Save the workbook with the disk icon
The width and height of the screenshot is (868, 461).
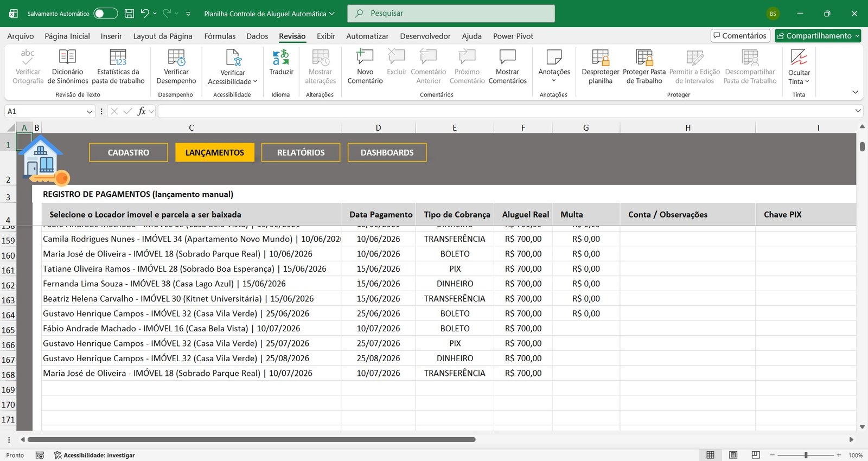point(129,14)
